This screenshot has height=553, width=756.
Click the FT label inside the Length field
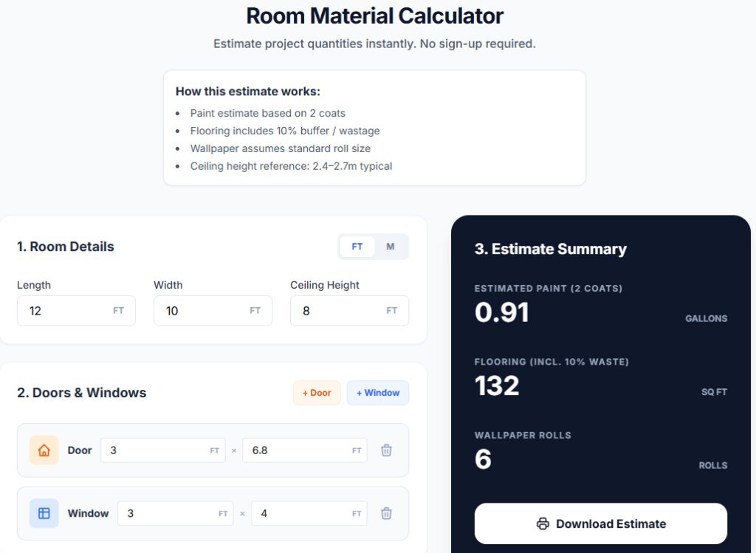pyautogui.click(x=118, y=310)
